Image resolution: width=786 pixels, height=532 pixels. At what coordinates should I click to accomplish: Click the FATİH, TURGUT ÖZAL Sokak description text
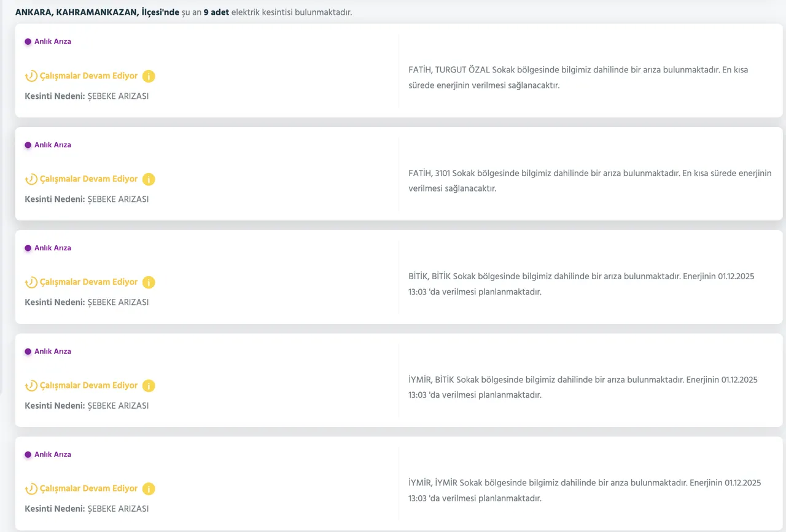pos(578,77)
